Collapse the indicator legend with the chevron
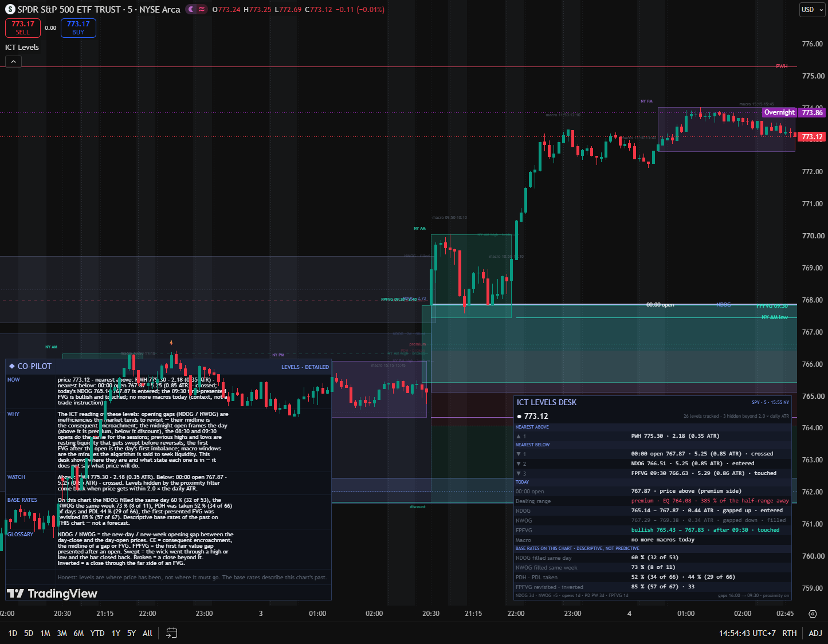This screenshot has height=644, width=828. tap(13, 61)
